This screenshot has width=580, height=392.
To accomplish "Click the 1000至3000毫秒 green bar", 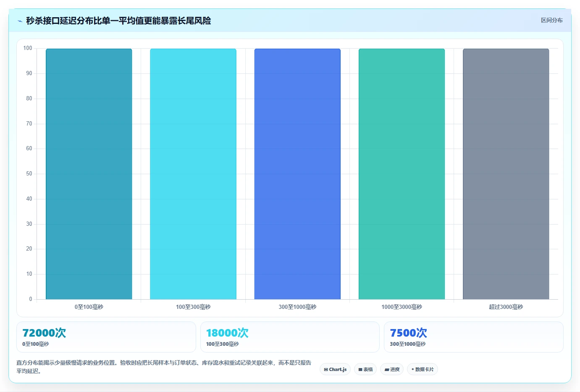I will coord(402,174).
